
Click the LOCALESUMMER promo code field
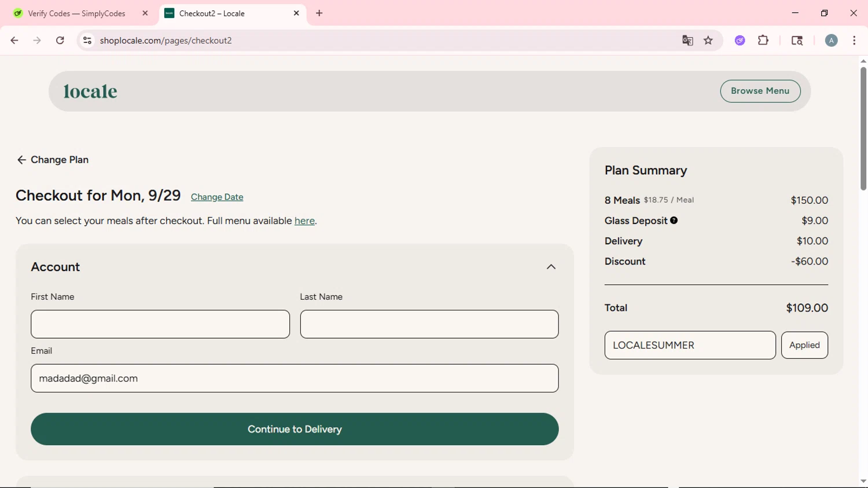[x=690, y=345]
